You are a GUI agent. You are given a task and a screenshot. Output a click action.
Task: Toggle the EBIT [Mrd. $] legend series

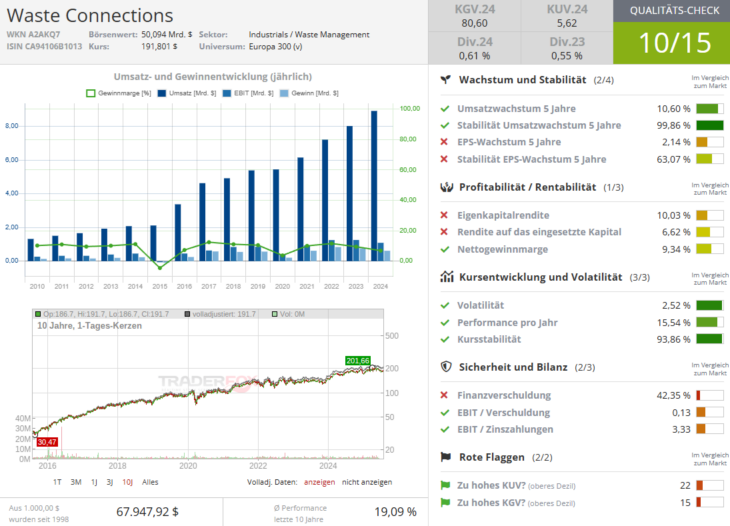tap(248, 93)
